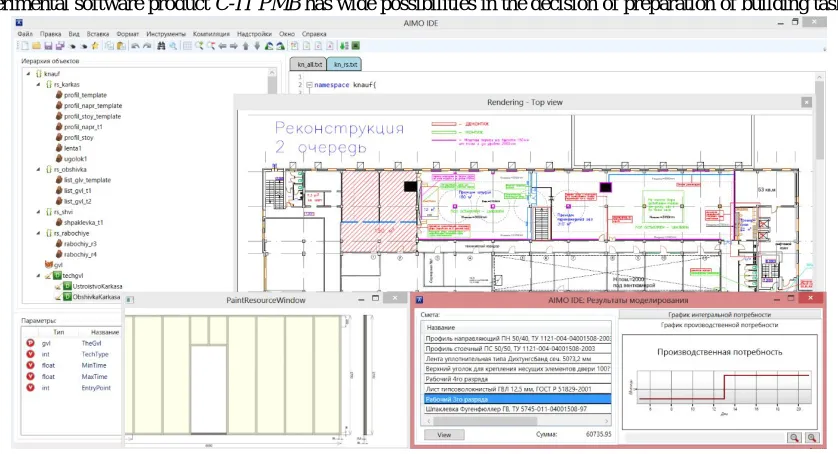838x454 pixels.
Task: Click the Save (floppy disk) toolbar icon
Action: tap(48, 46)
